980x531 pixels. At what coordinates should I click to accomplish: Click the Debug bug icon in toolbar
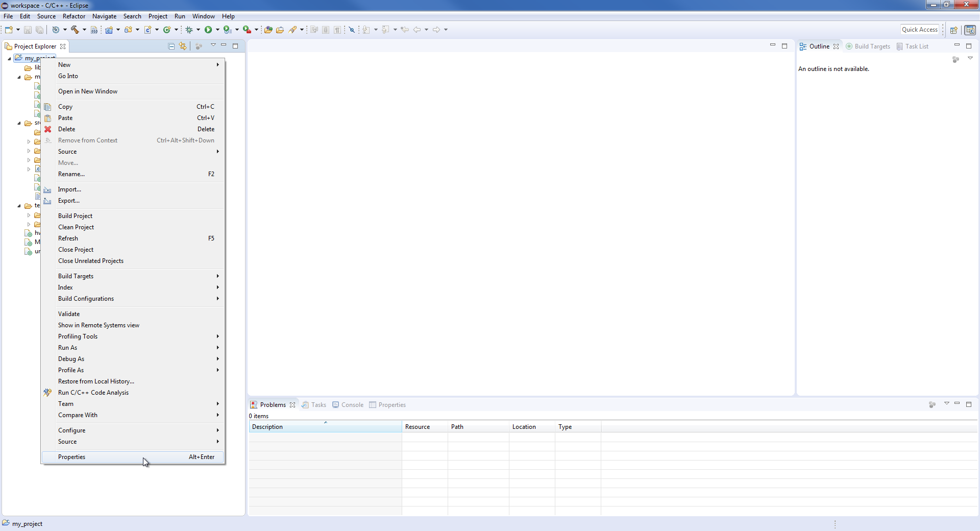click(x=189, y=30)
